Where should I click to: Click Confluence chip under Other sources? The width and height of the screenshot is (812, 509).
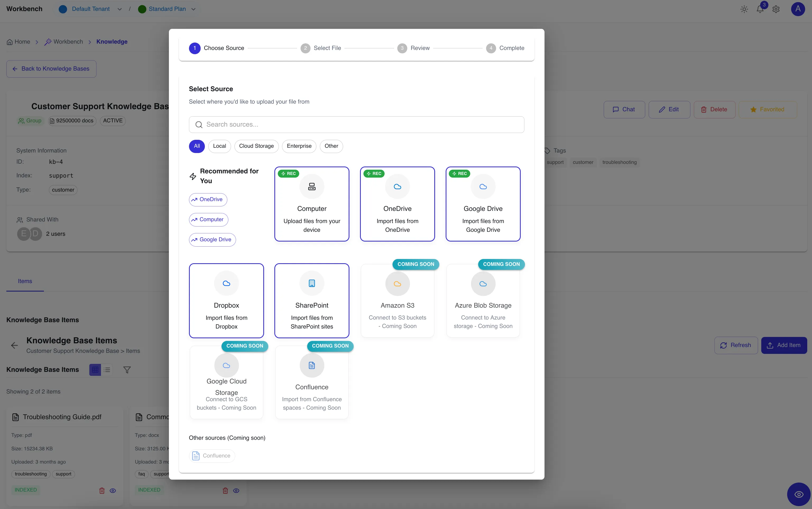pos(212,456)
